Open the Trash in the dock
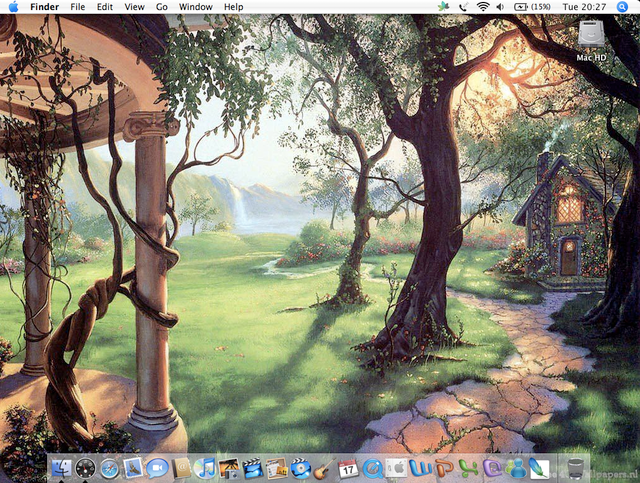 click(x=576, y=468)
